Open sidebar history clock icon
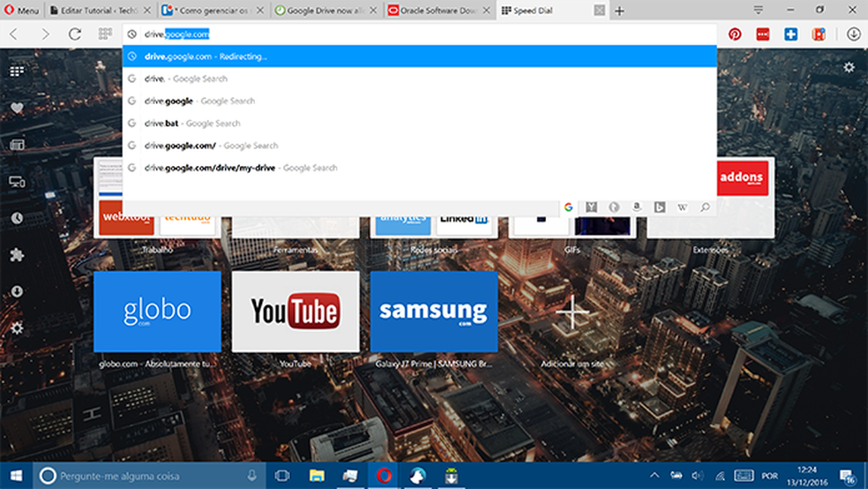 coord(17,218)
